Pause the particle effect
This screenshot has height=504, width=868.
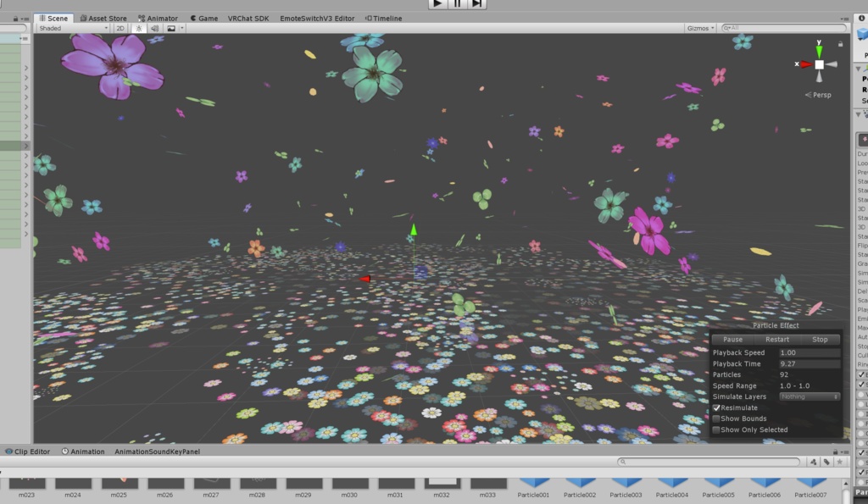click(732, 339)
